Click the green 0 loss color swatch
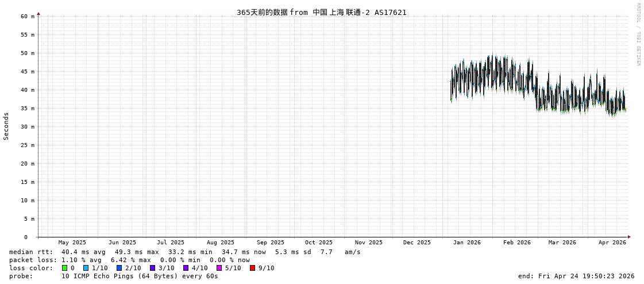The image size is (644, 284). (x=65, y=268)
